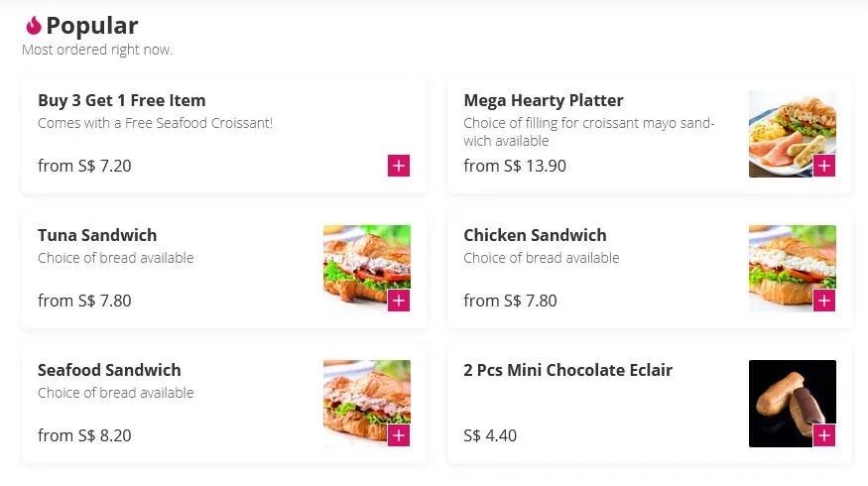
Task: Open Buy 3 Get 1 Free Item title
Action: click(121, 100)
